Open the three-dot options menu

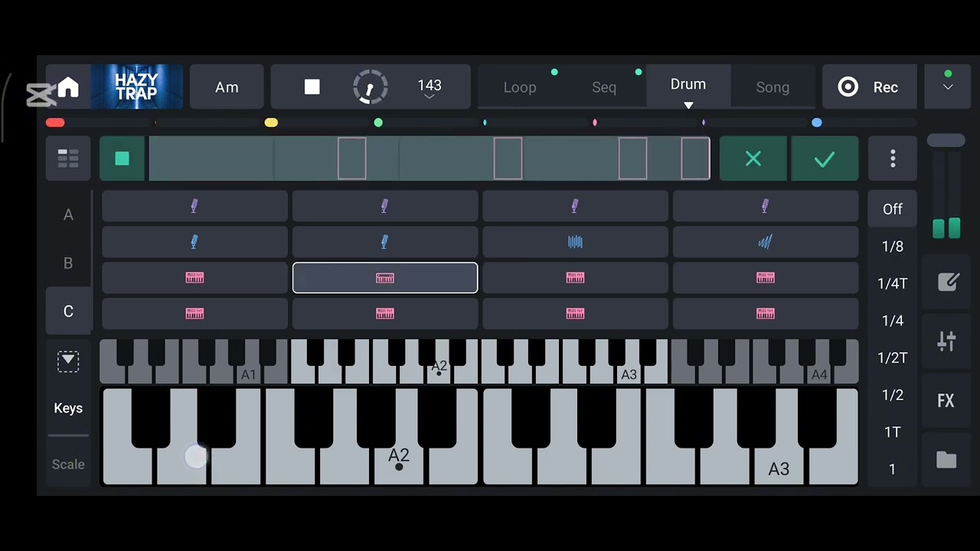click(893, 158)
